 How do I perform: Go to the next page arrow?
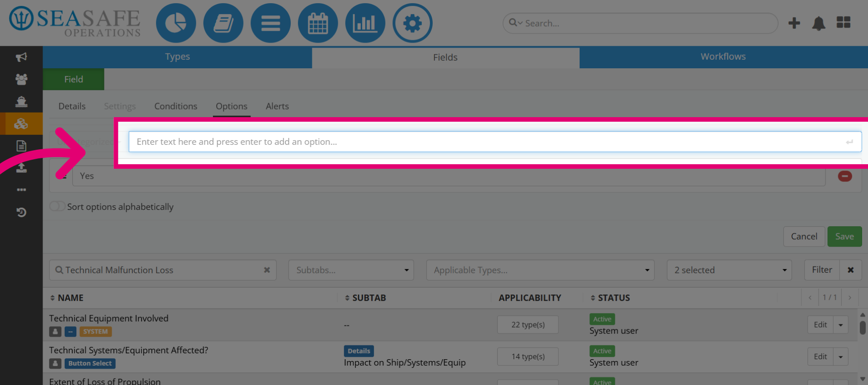tap(850, 298)
